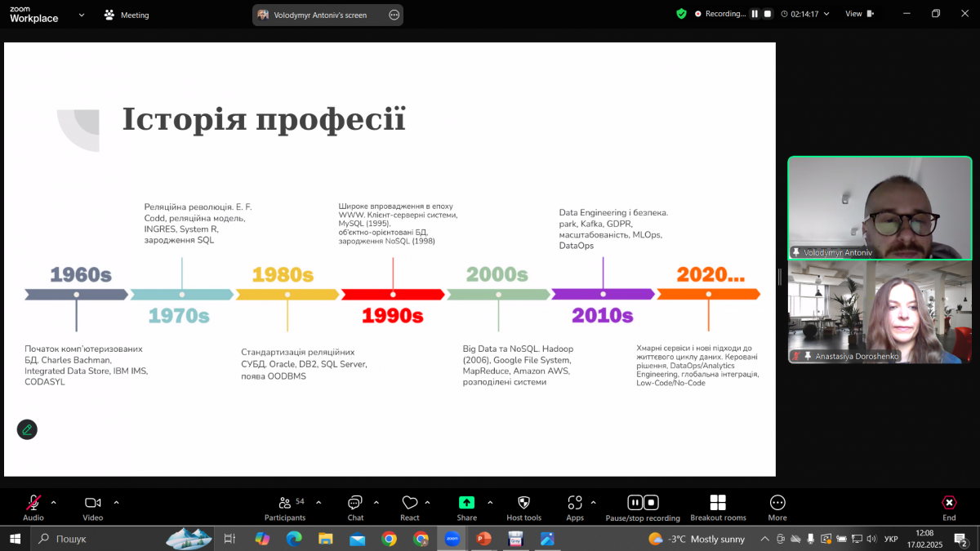This screenshot has height=551, width=980.
Task: Click the annotation pencil icon on slide
Action: [x=27, y=429]
